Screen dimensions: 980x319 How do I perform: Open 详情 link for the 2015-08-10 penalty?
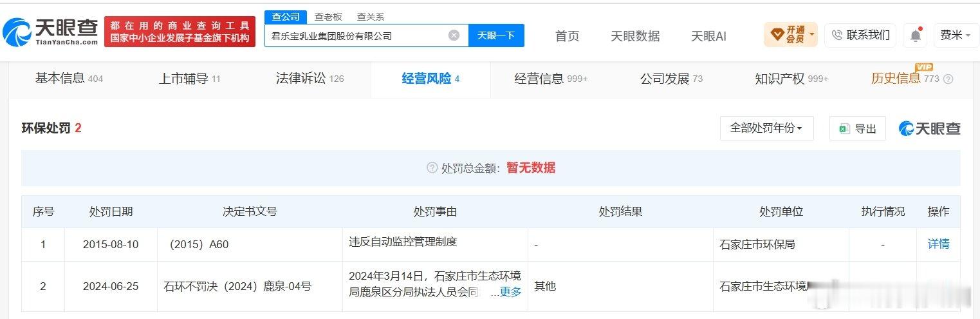click(x=938, y=244)
